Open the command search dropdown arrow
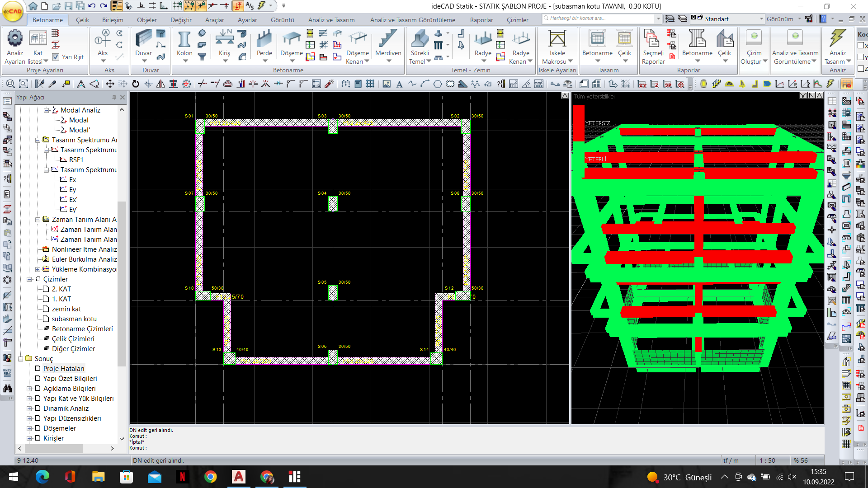The image size is (868, 488). click(658, 19)
